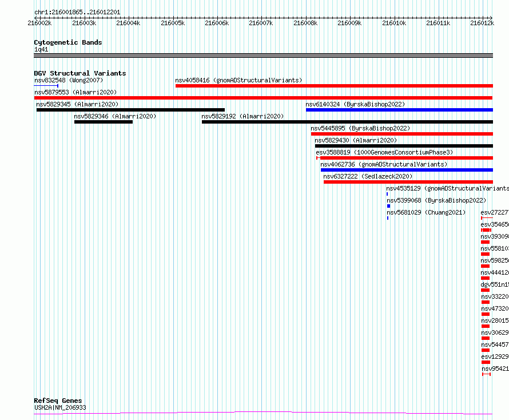Open the nsv4535129 gnomAD variant label
This screenshot has height=420, width=509.
(x=447, y=188)
